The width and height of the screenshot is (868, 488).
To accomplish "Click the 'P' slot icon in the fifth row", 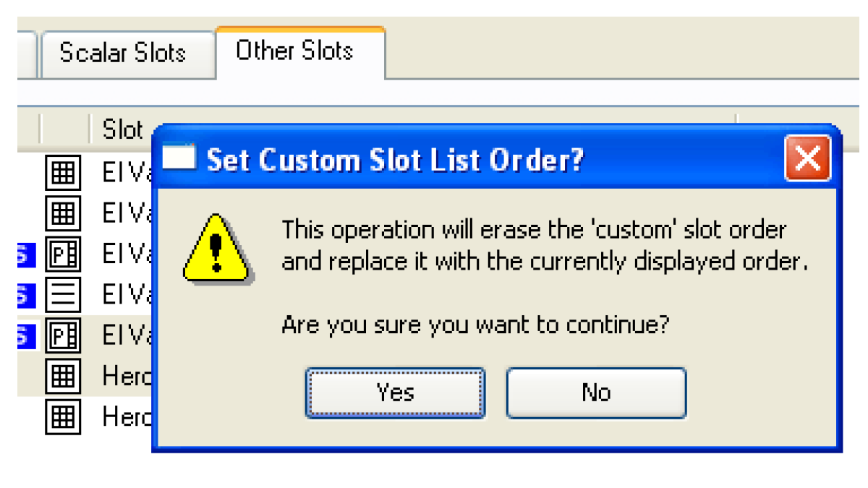I will pyautogui.click(x=63, y=335).
